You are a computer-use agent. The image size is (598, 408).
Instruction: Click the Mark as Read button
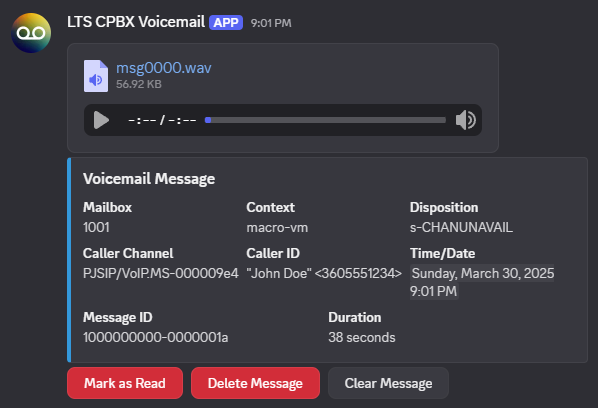[125, 383]
